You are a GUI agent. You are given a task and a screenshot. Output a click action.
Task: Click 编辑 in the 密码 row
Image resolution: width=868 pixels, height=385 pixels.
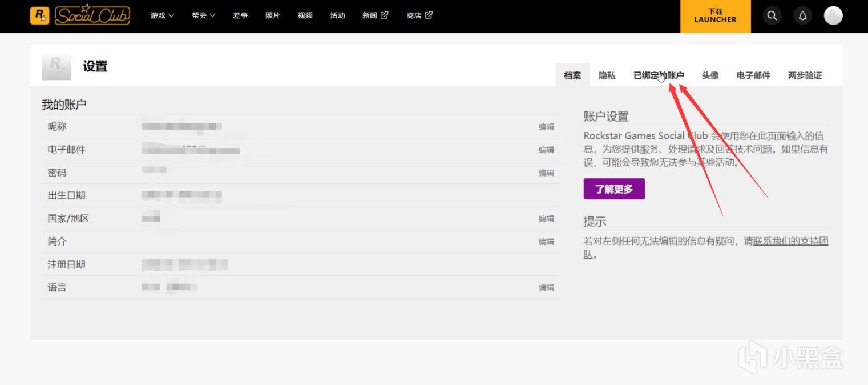546,173
